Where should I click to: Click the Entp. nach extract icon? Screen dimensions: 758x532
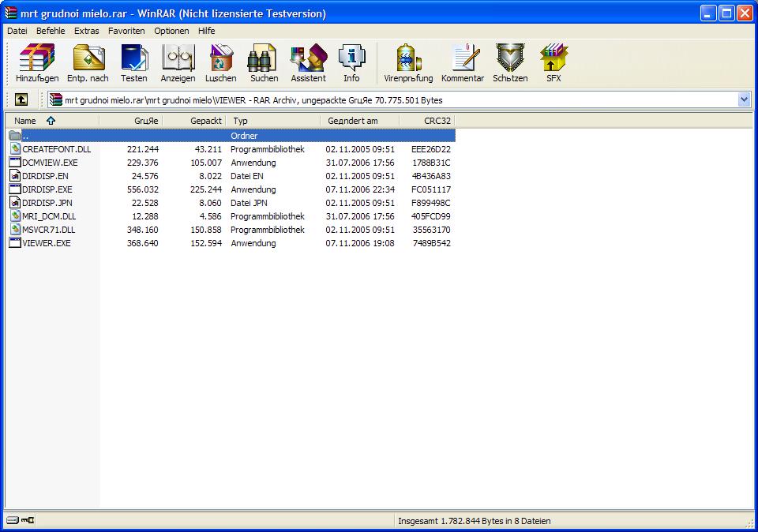[88, 63]
